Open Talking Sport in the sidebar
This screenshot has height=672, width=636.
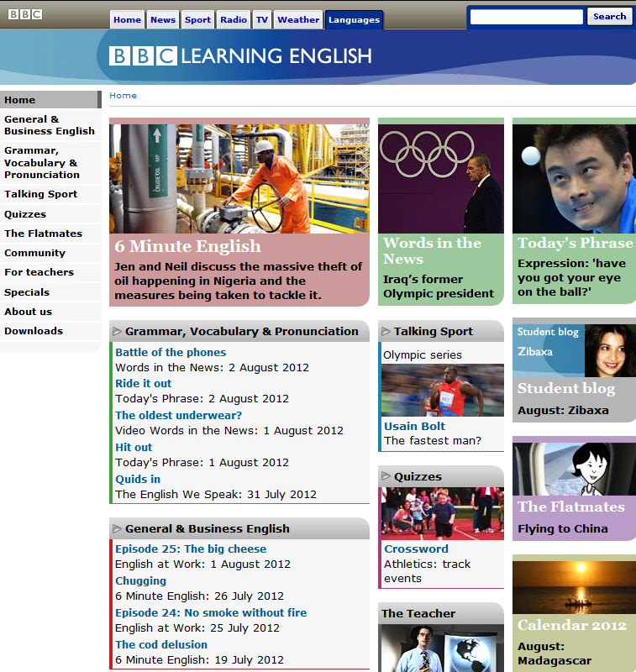50,194
